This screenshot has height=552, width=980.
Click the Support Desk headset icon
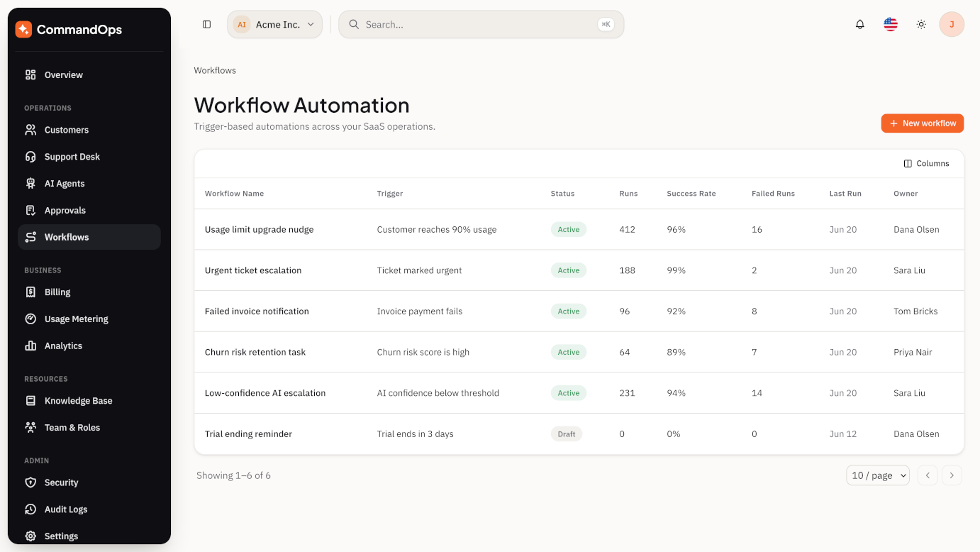point(30,157)
